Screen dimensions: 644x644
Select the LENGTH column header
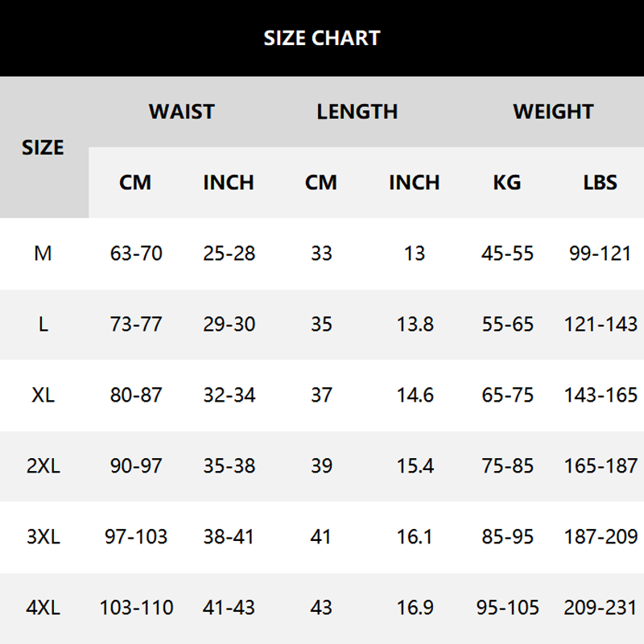(x=357, y=111)
